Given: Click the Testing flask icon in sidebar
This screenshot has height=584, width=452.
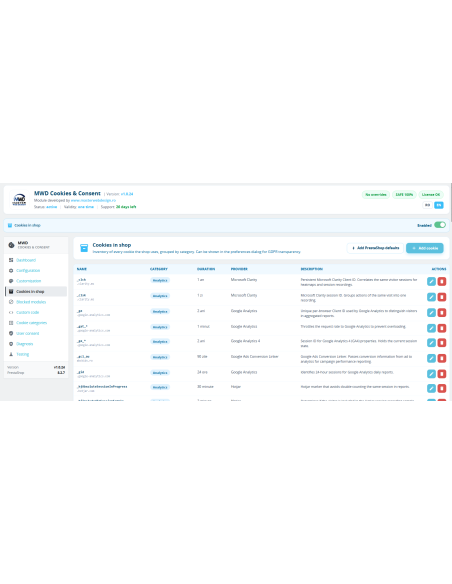Looking at the screenshot, I should pos(11,354).
